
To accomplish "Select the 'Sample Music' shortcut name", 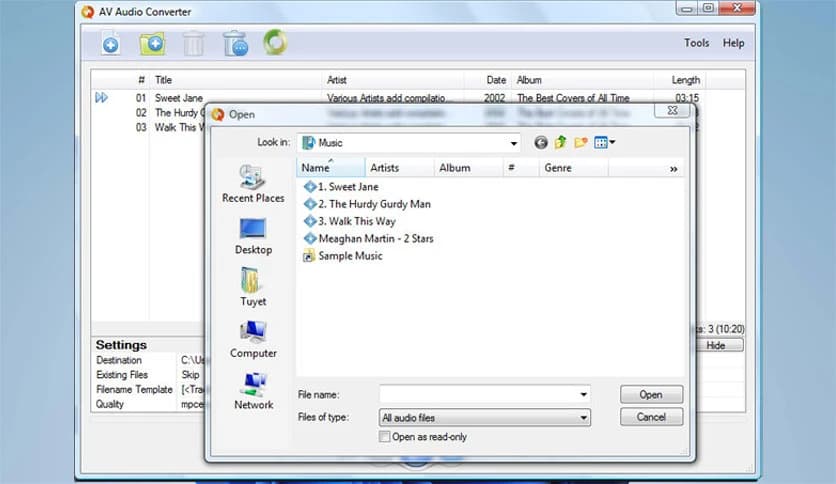I will [x=350, y=256].
